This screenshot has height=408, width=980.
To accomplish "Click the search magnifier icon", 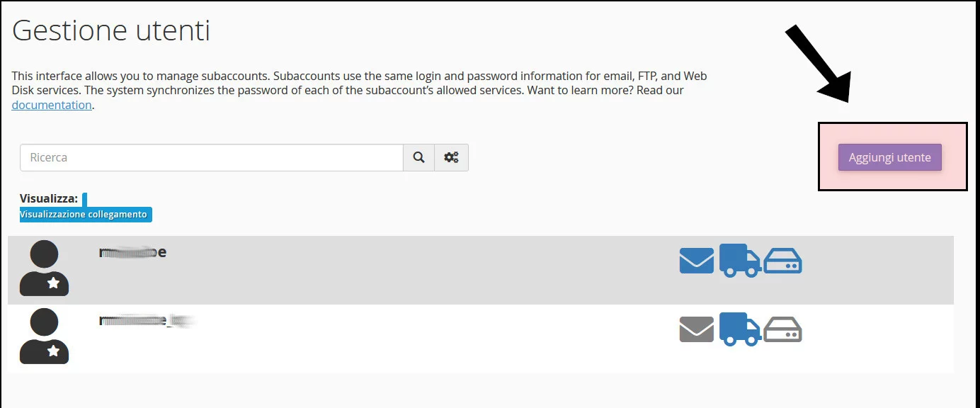I will pyautogui.click(x=418, y=157).
